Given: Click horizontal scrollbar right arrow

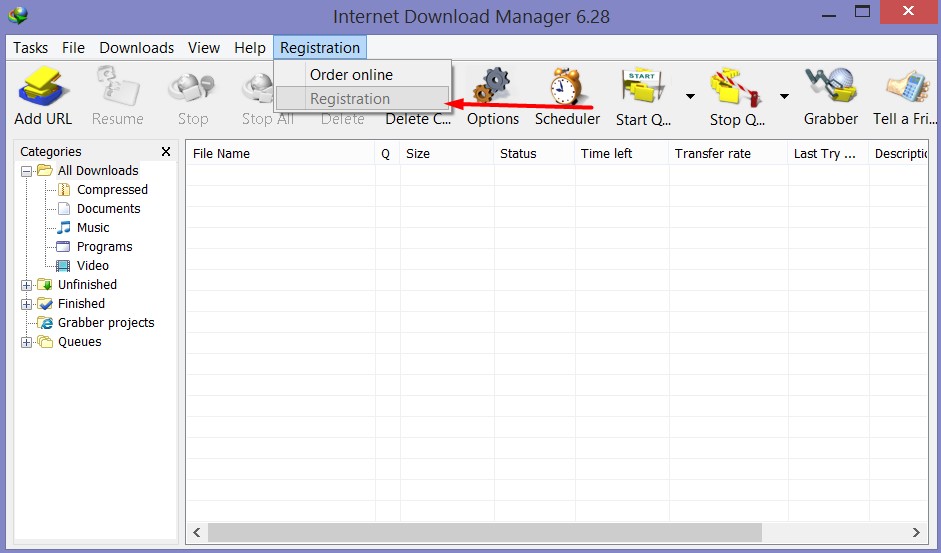Looking at the screenshot, I should click(x=916, y=532).
